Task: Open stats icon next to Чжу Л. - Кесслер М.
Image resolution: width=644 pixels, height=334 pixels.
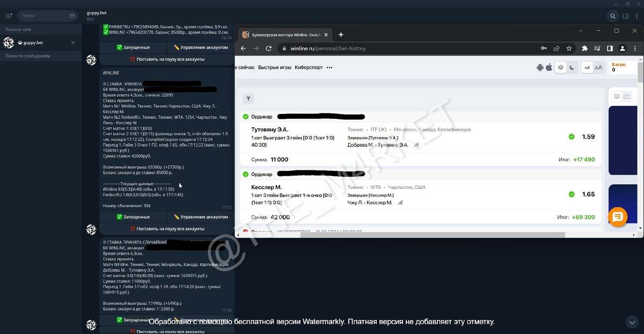Action: point(400,202)
